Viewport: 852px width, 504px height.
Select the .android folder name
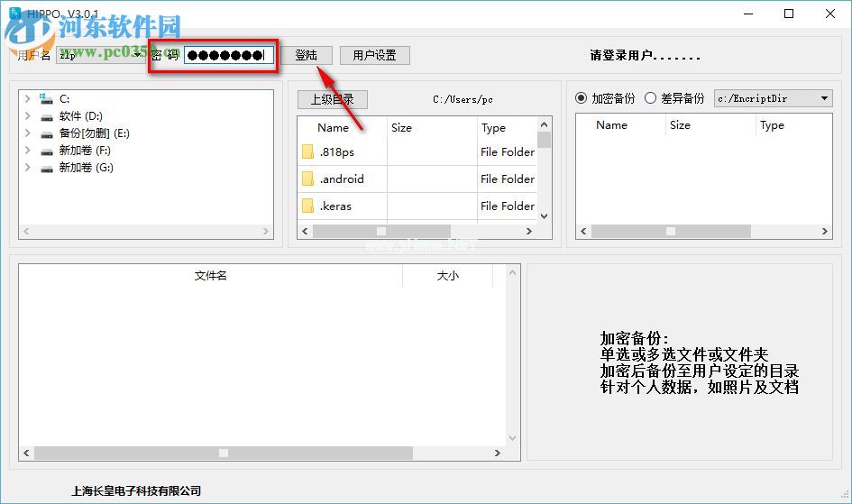(342, 179)
